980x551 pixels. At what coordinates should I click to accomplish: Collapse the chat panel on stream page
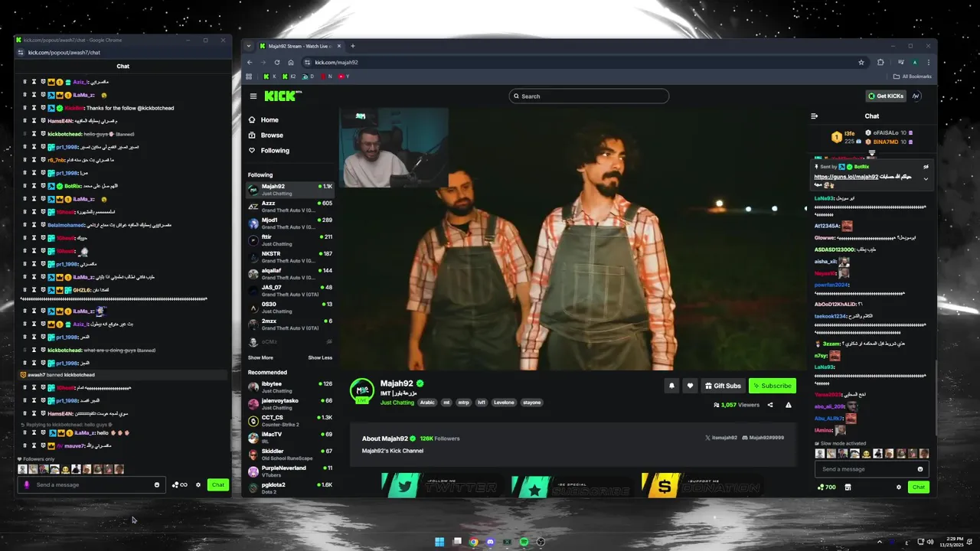(x=814, y=116)
